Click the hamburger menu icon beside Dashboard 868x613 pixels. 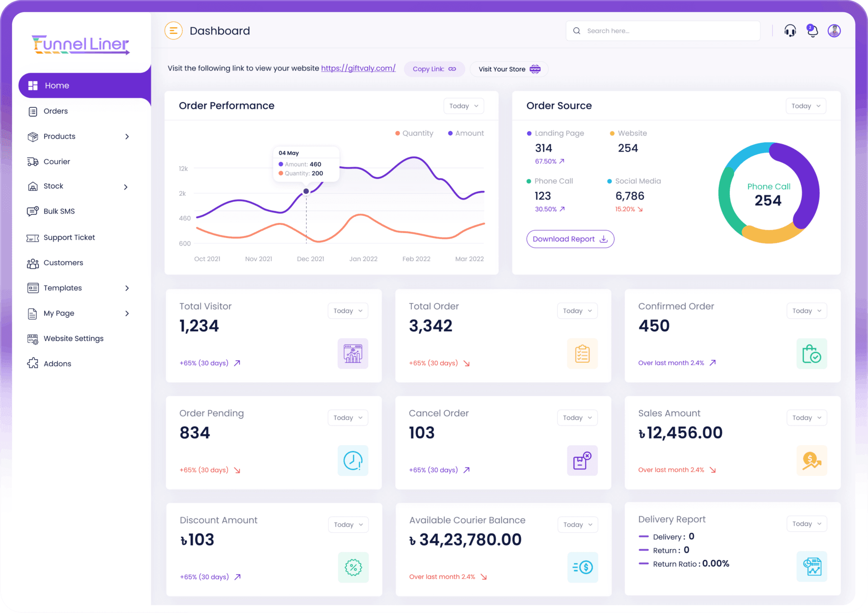point(173,31)
